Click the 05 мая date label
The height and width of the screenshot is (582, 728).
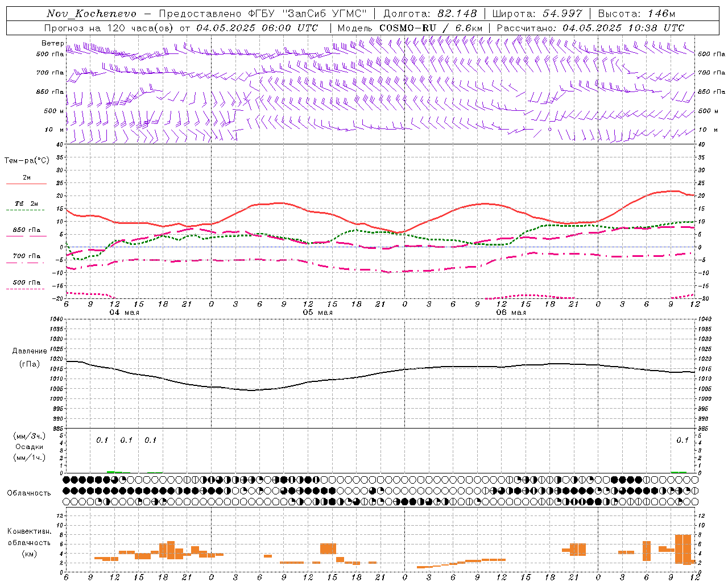click(318, 313)
